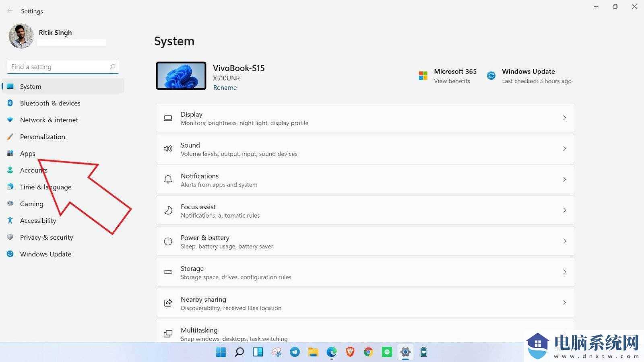Viewport: 644px width, 362px height.
Task: Click the VivoBook-S15 device thumbnail
Action: tap(181, 76)
